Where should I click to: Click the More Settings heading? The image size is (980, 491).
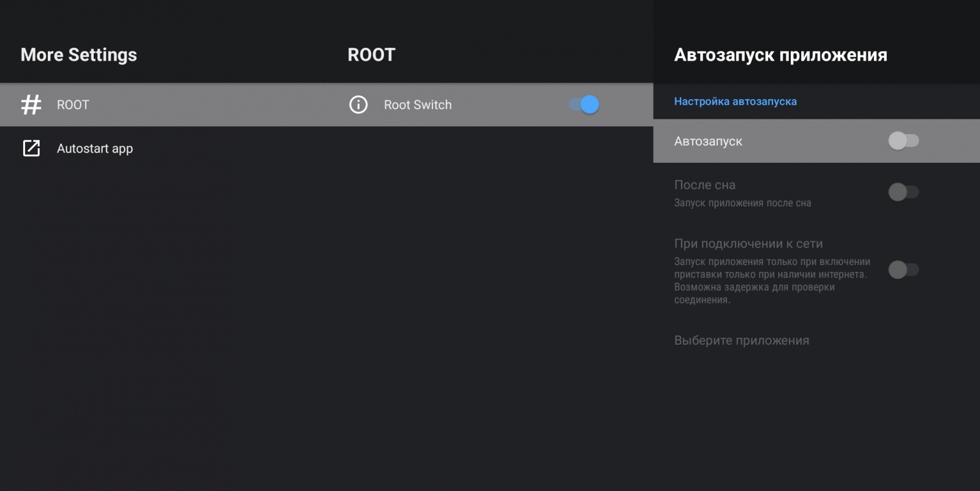[x=78, y=55]
